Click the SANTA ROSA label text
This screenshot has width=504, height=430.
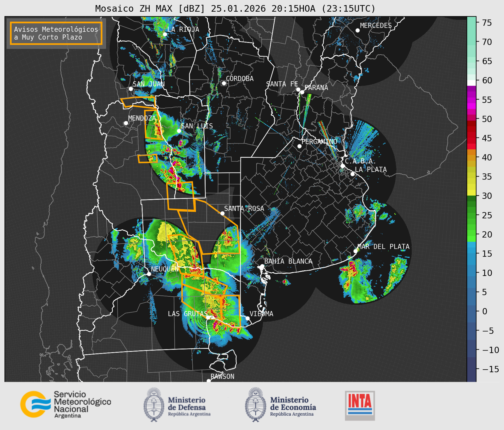[244, 208]
